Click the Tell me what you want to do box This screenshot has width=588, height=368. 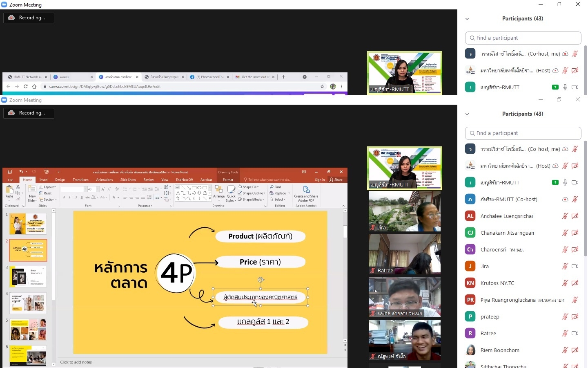pyautogui.click(x=267, y=180)
